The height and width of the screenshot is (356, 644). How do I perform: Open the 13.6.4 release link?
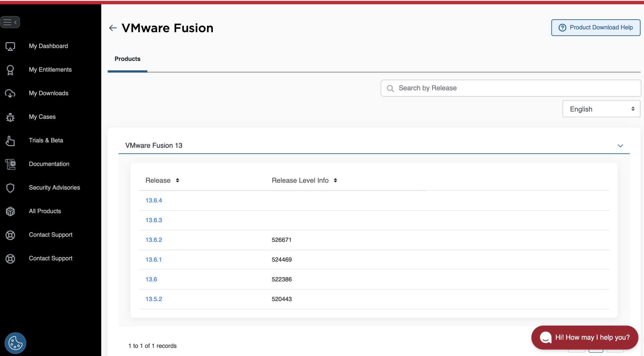[x=154, y=201]
